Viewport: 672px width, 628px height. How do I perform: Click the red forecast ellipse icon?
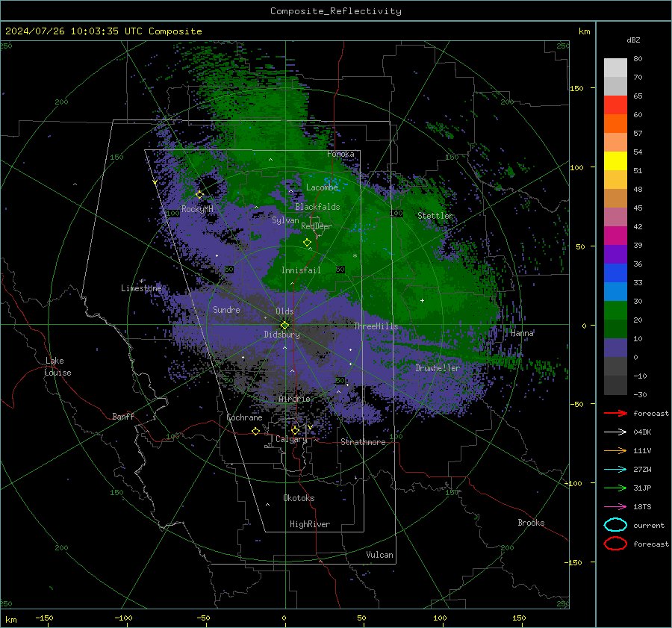tap(615, 544)
